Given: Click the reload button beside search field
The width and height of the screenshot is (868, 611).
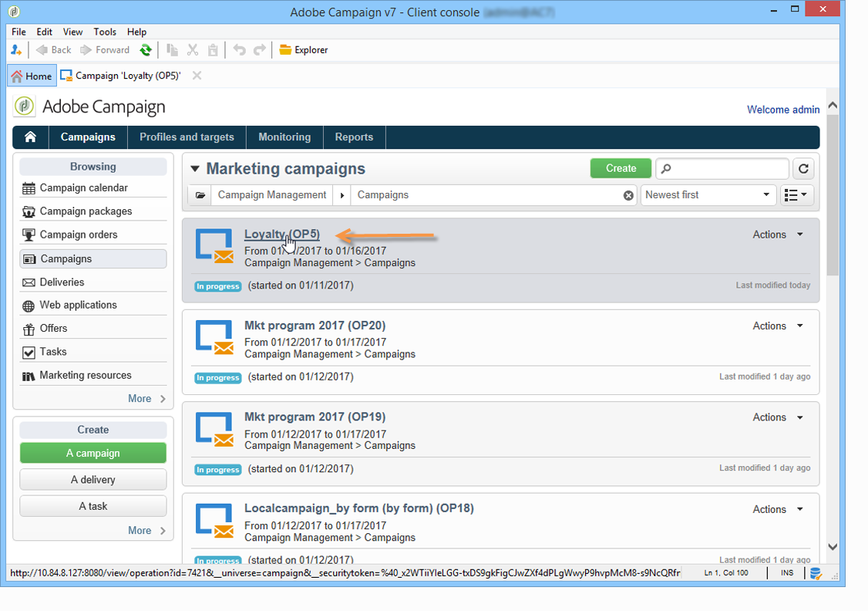Looking at the screenshot, I should coord(803,168).
